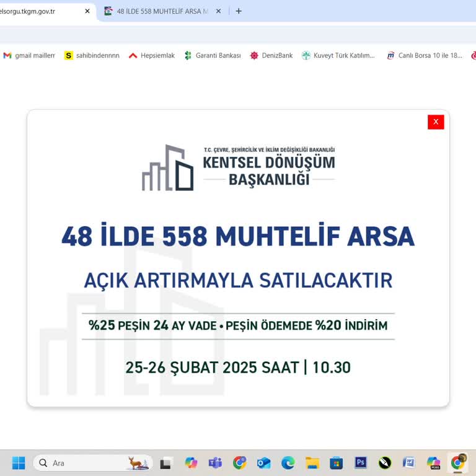Click the AÇIK ARTIRMAYLA SATILACAKTIR text
This screenshot has height=476, width=476.
tap(238, 280)
